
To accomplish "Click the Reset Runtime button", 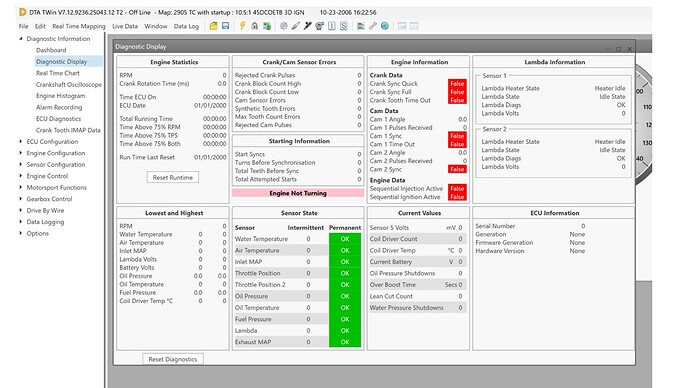I will tap(172, 177).
